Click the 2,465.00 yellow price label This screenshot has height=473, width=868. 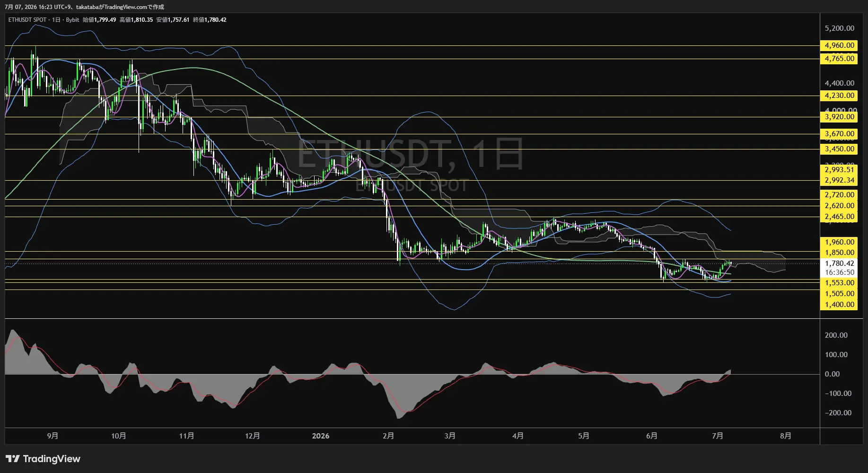839,217
